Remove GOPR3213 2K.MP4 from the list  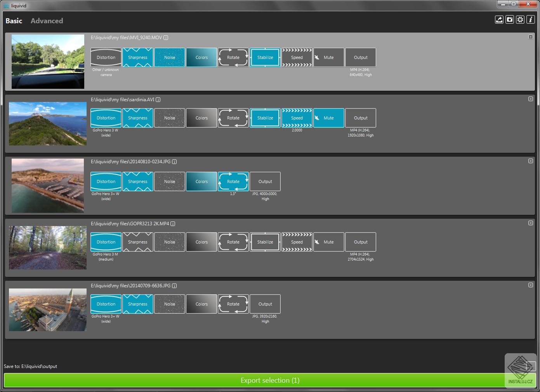tap(531, 223)
